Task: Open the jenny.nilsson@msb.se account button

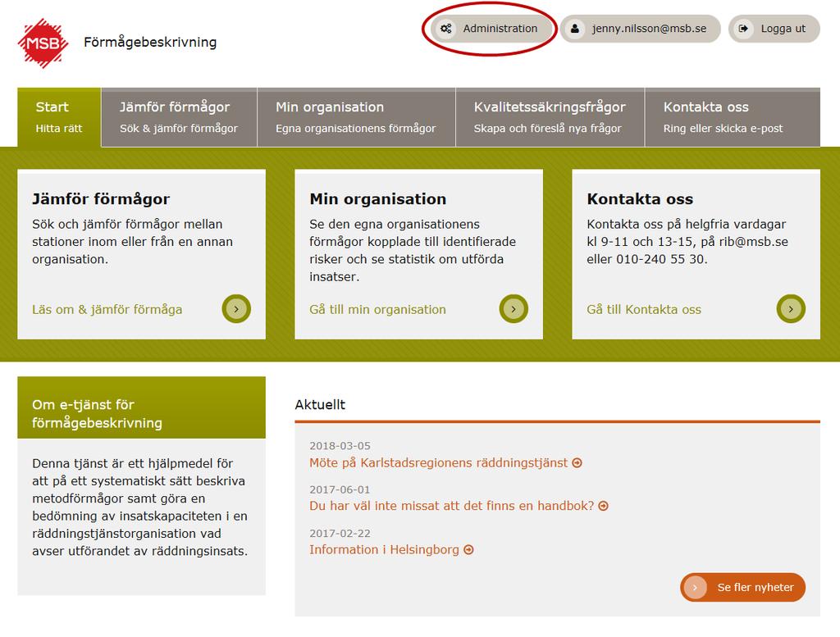Action: click(640, 29)
